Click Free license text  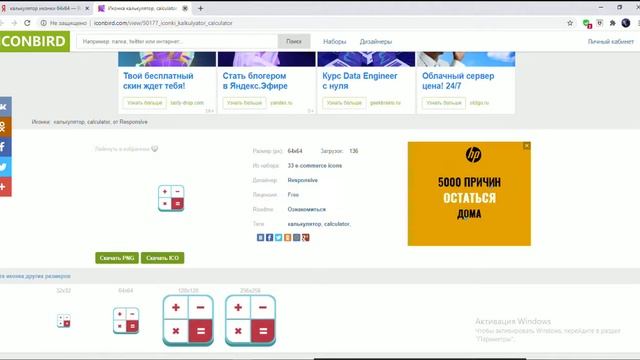pos(293,195)
